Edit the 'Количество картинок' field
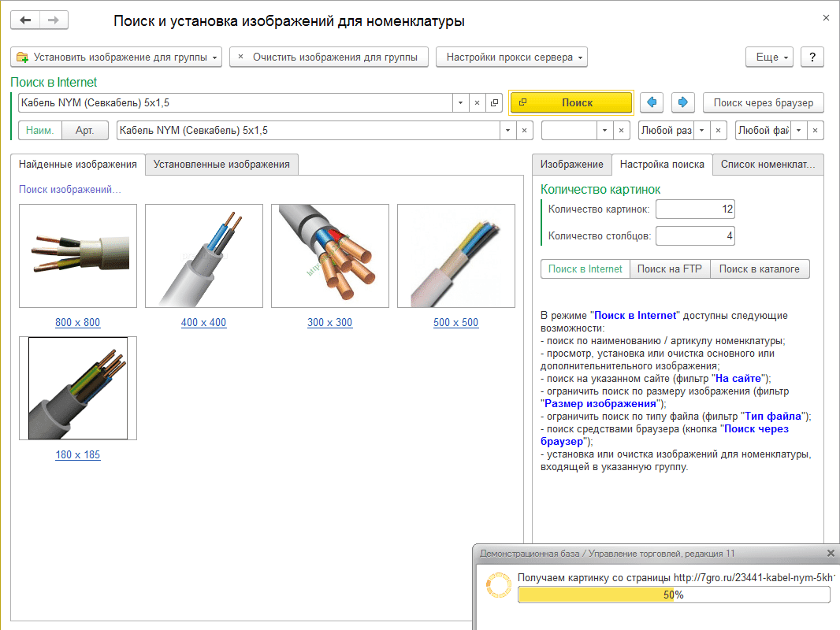The height and width of the screenshot is (630, 840). [x=695, y=209]
